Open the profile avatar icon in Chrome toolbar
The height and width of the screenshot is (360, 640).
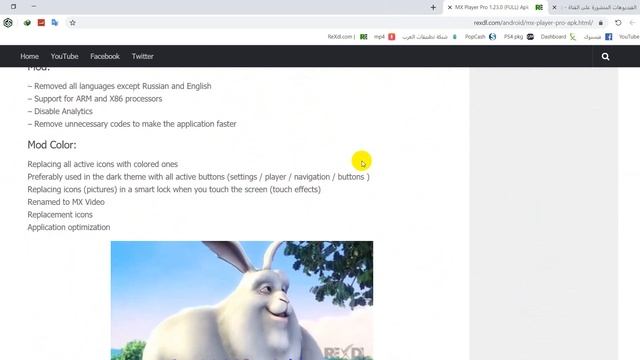point(8,23)
